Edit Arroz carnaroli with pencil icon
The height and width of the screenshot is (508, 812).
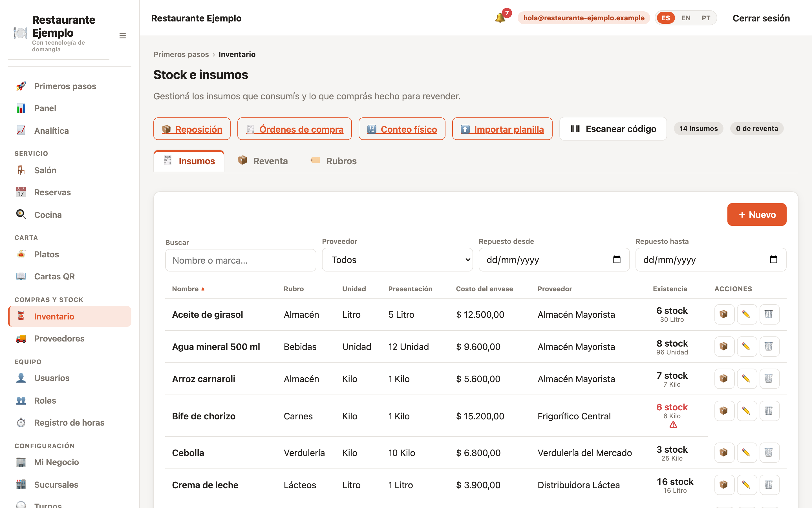coord(747,379)
